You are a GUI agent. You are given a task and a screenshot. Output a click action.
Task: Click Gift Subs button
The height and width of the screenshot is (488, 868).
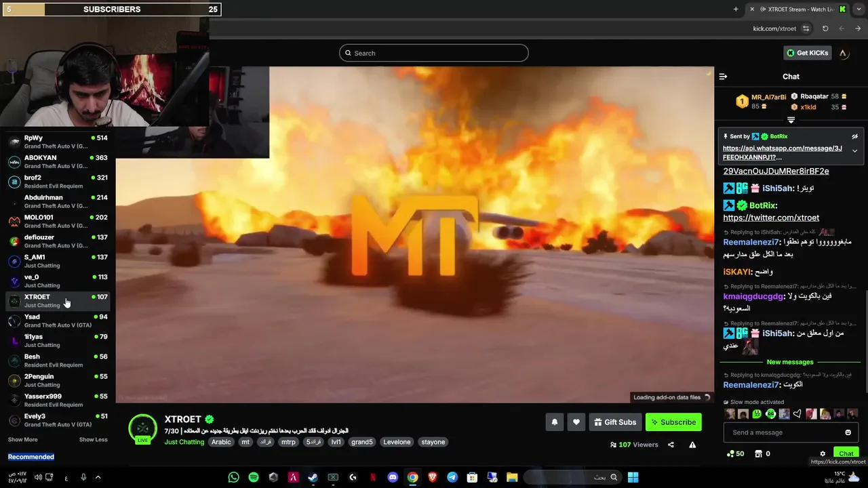[615, 422]
